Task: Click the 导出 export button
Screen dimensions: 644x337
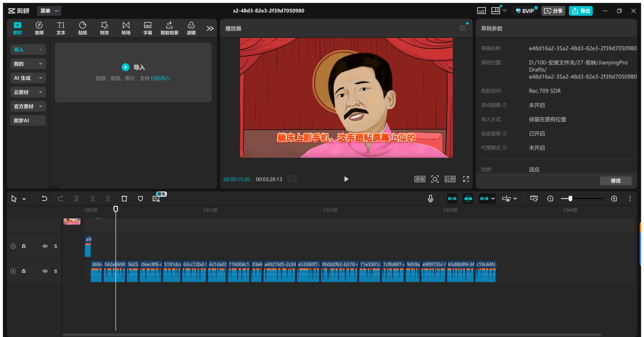Action: (x=581, y=11)
